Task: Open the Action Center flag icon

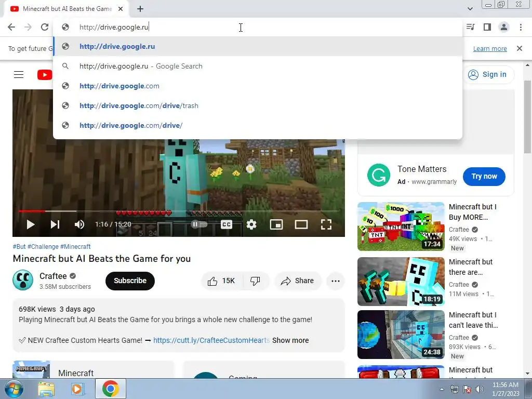Action: pyautogui.click(x=467, y=389)
